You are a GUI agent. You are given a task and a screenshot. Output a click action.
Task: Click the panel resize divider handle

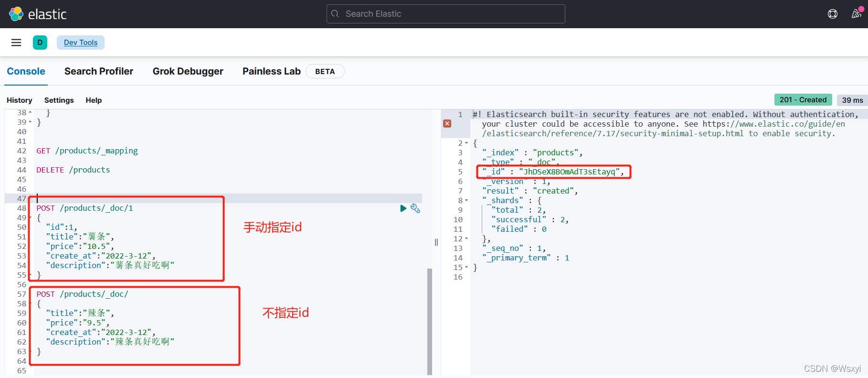(436, 242)
